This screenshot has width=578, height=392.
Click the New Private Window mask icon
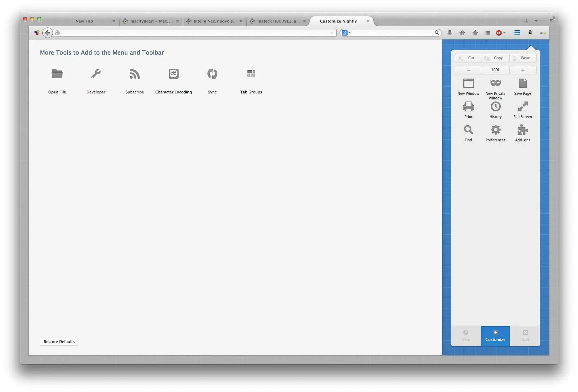click(495, 83)
